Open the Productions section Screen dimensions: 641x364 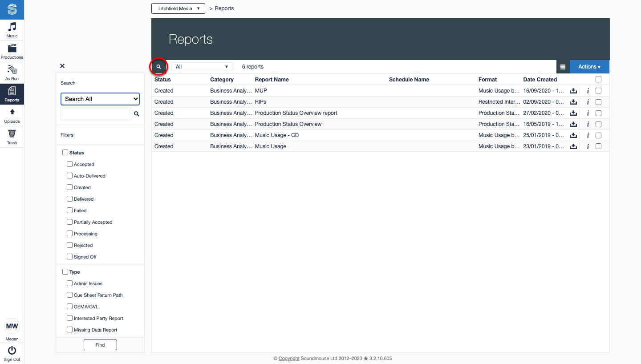pos(12,52)
